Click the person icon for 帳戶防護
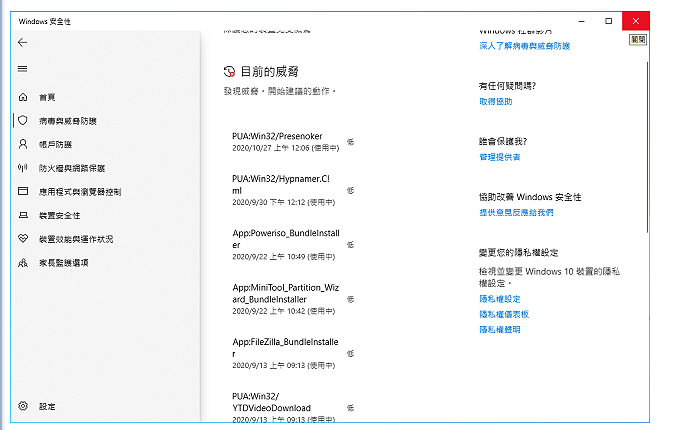This screenshot has height=430, width=680. tap(23, 144)
